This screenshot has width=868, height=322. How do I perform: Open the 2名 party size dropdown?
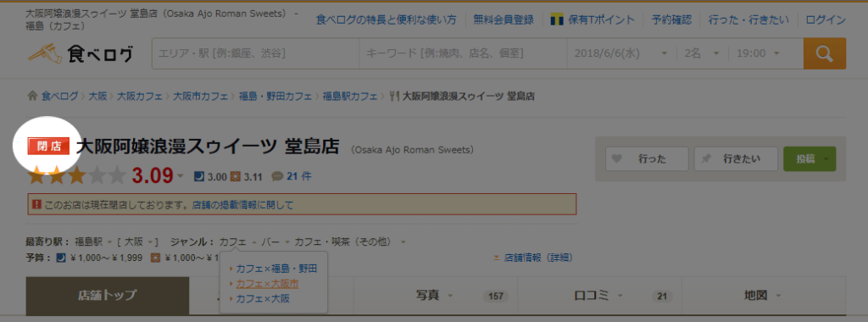701,53
